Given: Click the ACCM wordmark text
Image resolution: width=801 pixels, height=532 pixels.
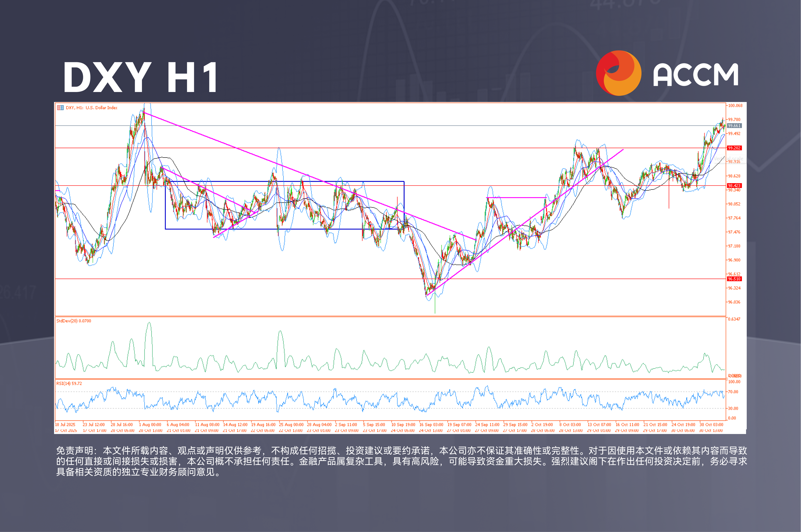Looking at the screenshot, I should (x=696, y=75).
